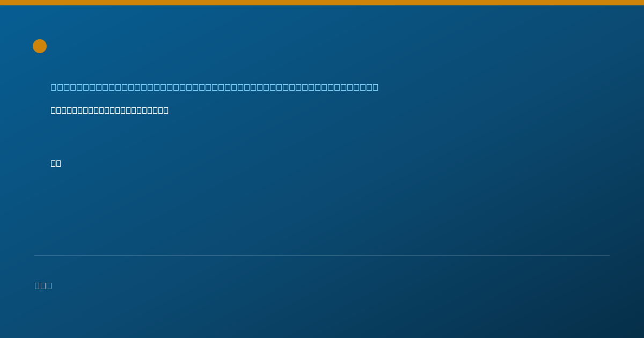Click the gray three-character footer text
The image size is (644, 338).
coord(43,285)
